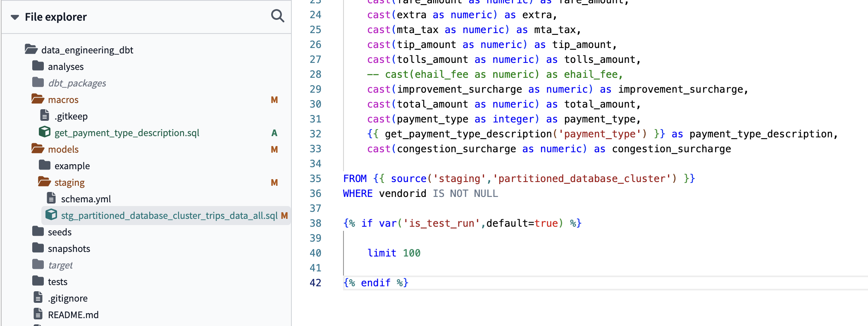This screenshot has height=326, width=868.
Task: Open get_payment_type_description.sql macro file
Action: tap(127, 133)
